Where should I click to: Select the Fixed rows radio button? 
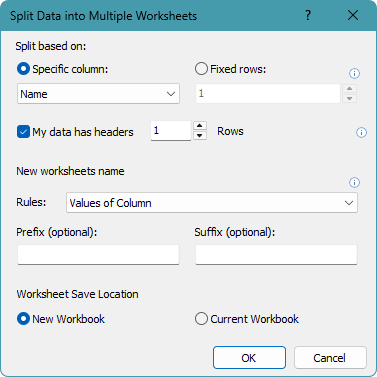201,69
